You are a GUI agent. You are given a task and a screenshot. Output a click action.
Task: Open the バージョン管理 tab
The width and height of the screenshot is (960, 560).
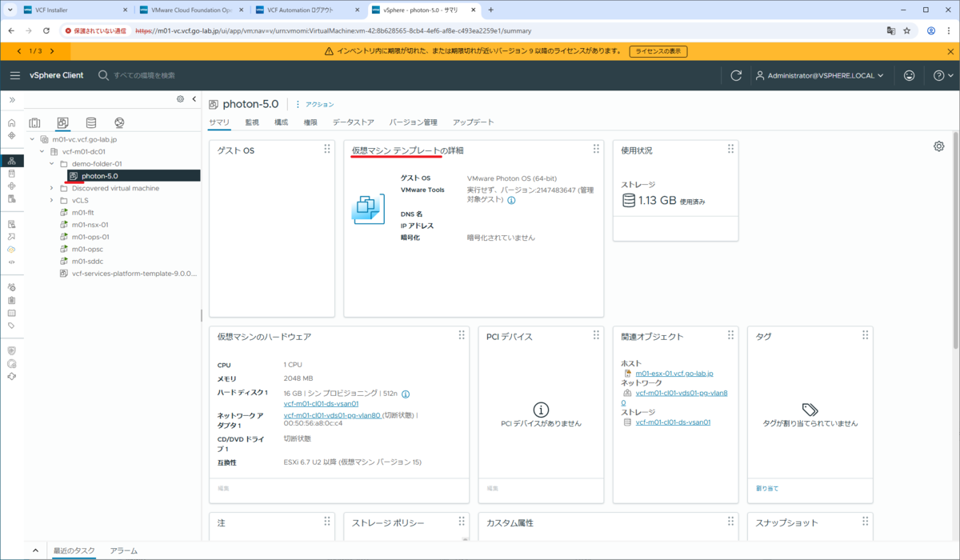click(414, 122)
